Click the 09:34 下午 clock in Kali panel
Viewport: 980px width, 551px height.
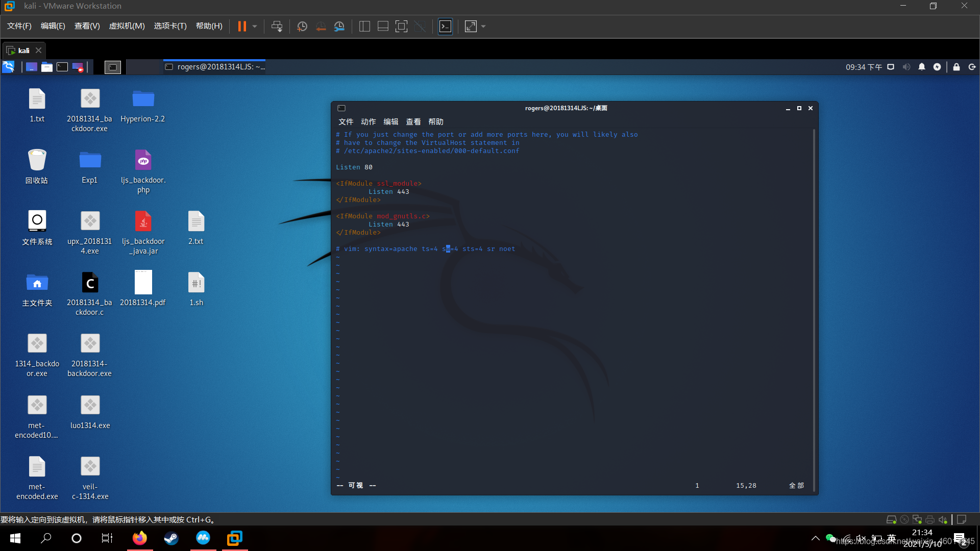(864, 67)
